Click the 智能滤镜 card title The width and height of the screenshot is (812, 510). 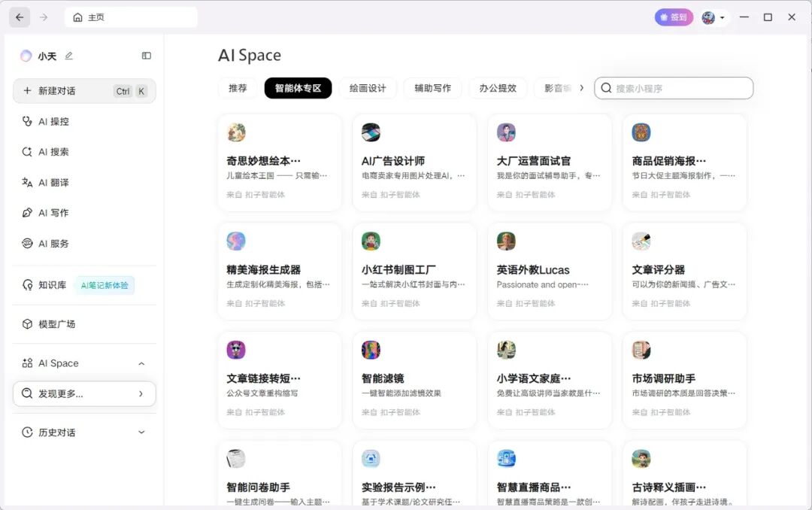pyautogui.click(x=383, y=379)
